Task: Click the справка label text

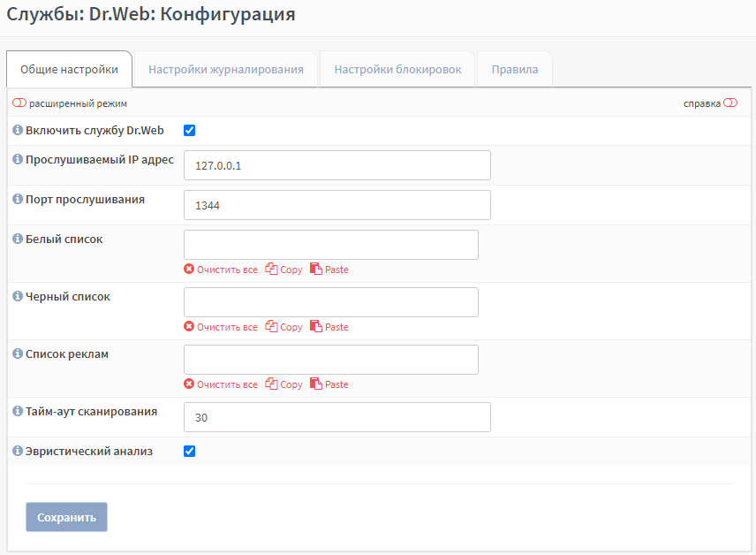Action: pyautogui.click(x=702, y=103)
